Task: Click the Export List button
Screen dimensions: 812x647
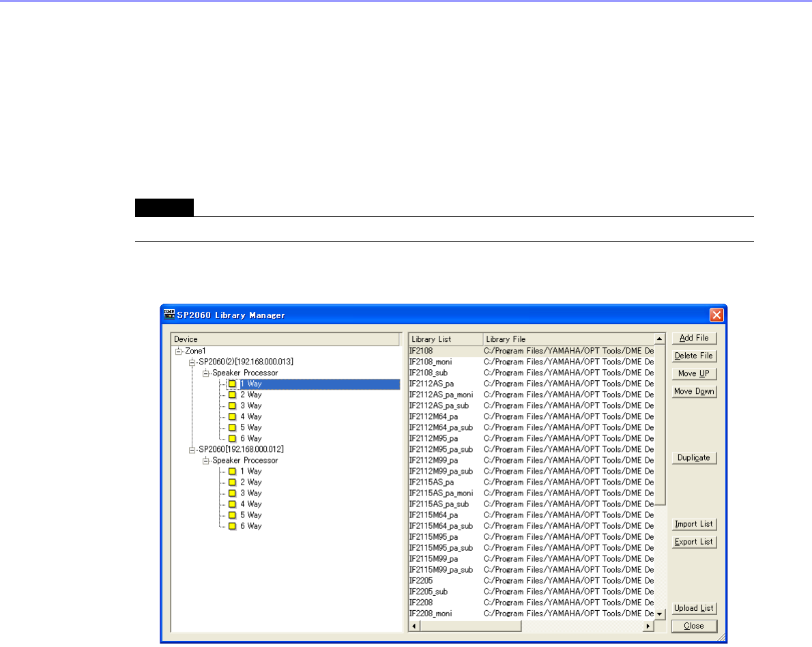Action: tap(694, 542)
